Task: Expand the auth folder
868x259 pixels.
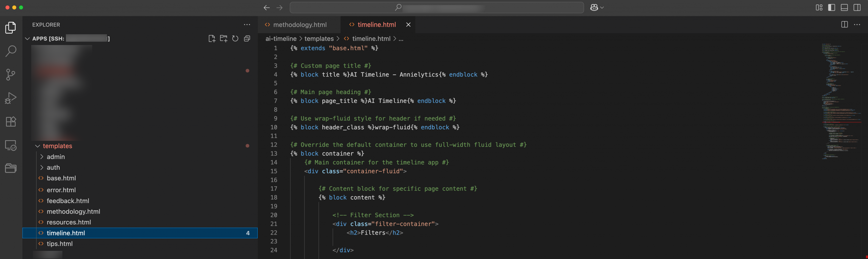Action: click(x=53, y=168)
